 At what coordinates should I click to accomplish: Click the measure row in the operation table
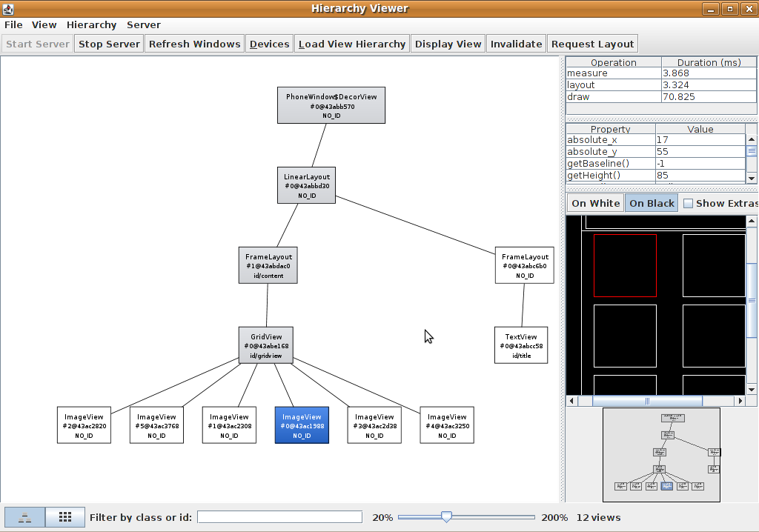click(661, 73)
